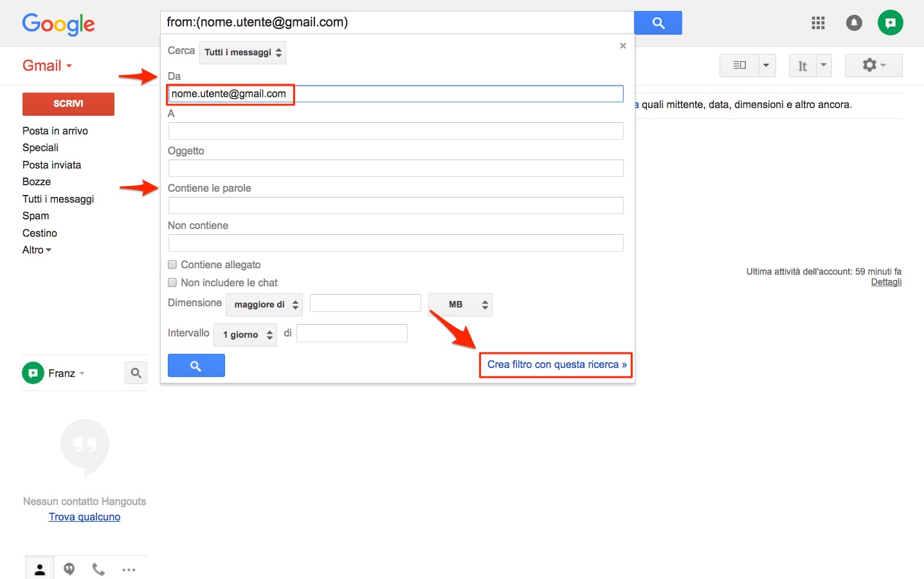Click the Intervallo date field

352,333
